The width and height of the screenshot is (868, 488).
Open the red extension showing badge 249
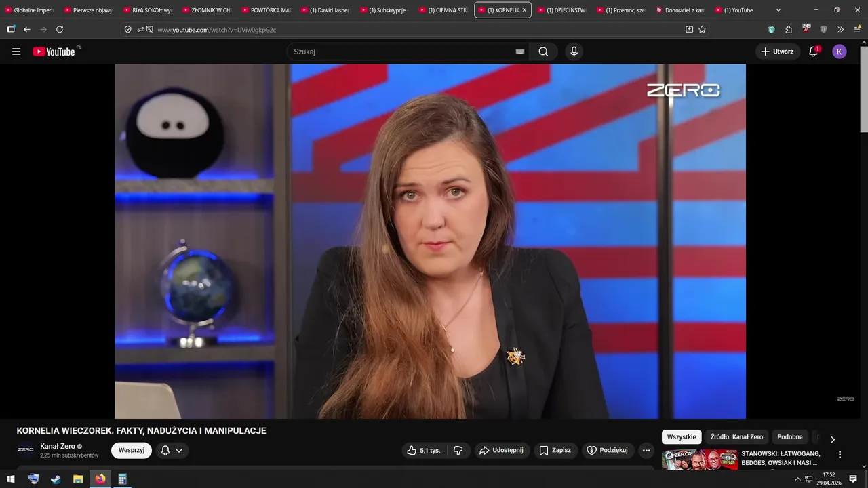pos(806,28)
